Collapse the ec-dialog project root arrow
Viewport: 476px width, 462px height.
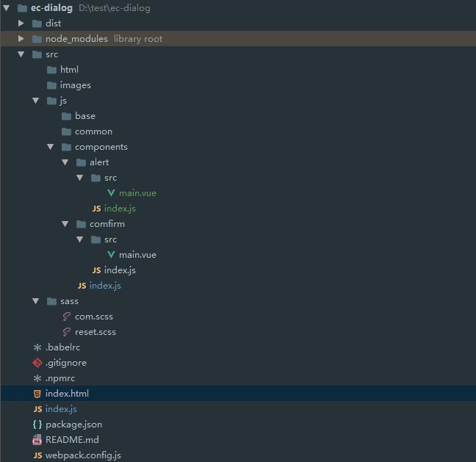click(7, 8)
